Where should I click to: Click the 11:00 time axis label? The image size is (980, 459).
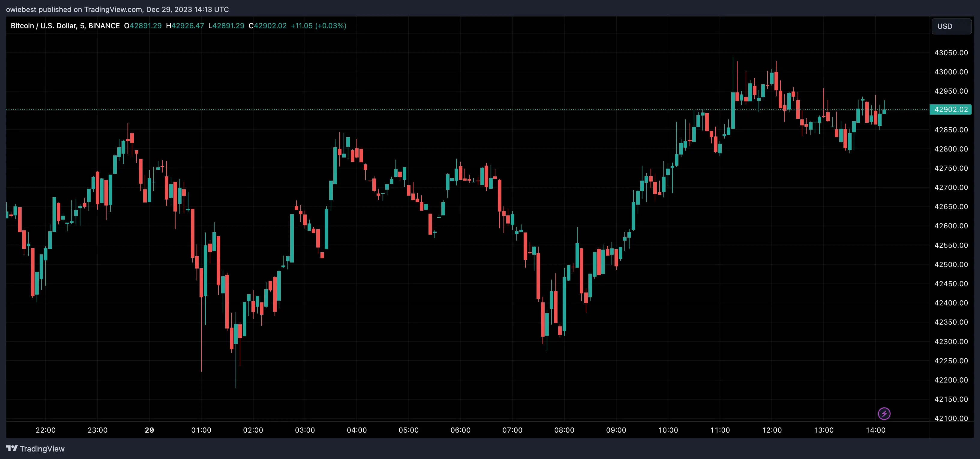(x=720, y=430)
